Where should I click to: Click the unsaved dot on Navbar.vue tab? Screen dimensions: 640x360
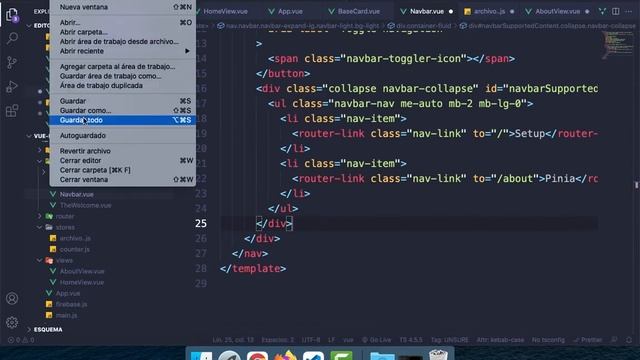[x=451, y=11]
